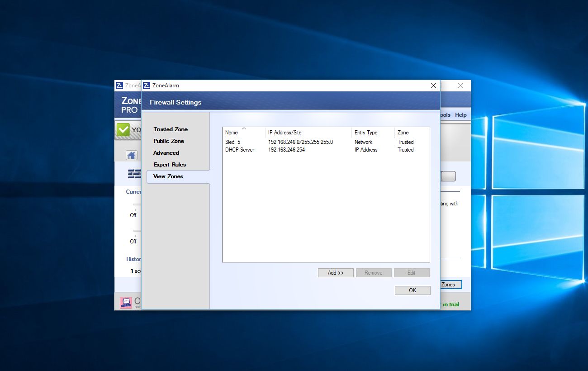Open the Help menu in main ZoneAlarm window
This screenshot has width=588, height=371.
point(461,115)
